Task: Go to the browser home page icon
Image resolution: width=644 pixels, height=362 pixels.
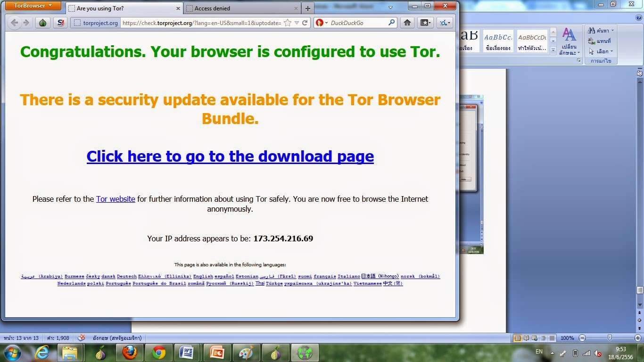Action: [407, 23]
